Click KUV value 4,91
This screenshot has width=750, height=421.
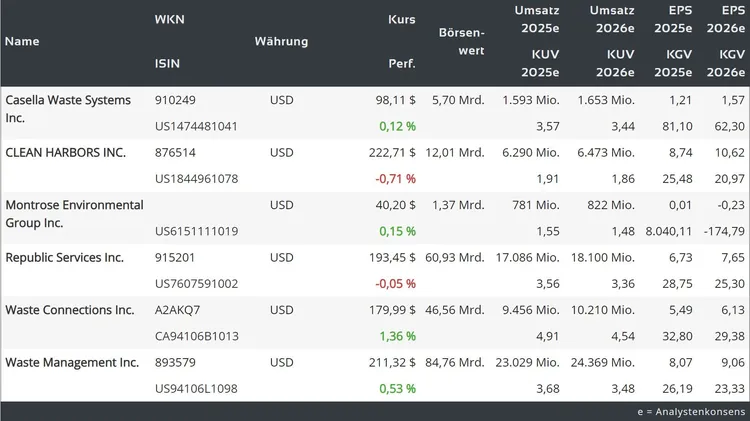548,336
